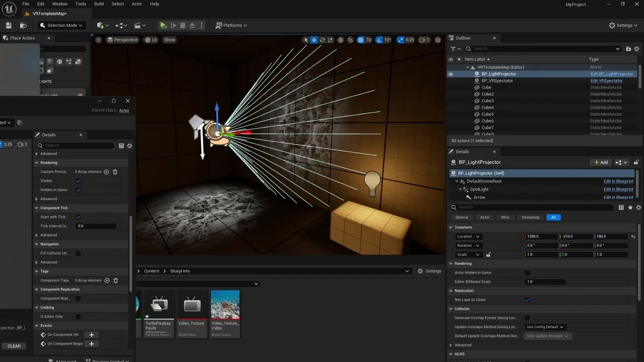The height and width of the screenshot is (362, 644).
Task: Click the Location X value field 1290.0
Action: coord(541,236)
